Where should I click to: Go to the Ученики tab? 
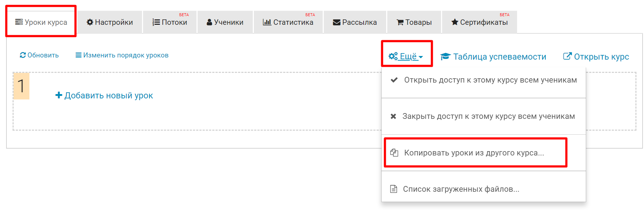pyautogui.click(x=225, y=22)
